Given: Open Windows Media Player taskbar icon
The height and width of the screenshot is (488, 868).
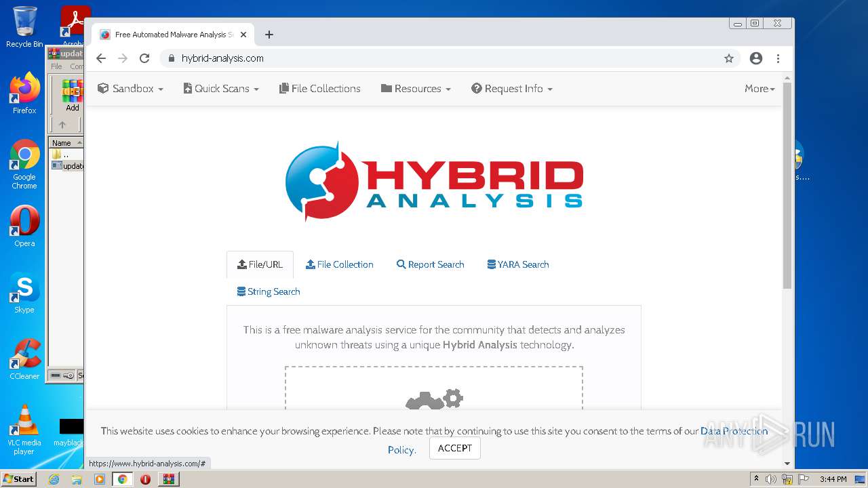Looking at the screenshot, I should click(x=100, y=479).
